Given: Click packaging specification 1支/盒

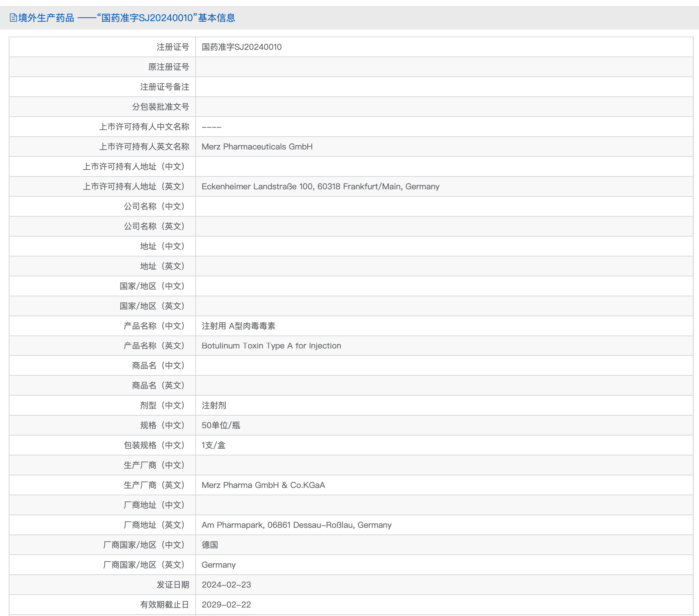Looking at the screenshot, I should pos(213,445).
